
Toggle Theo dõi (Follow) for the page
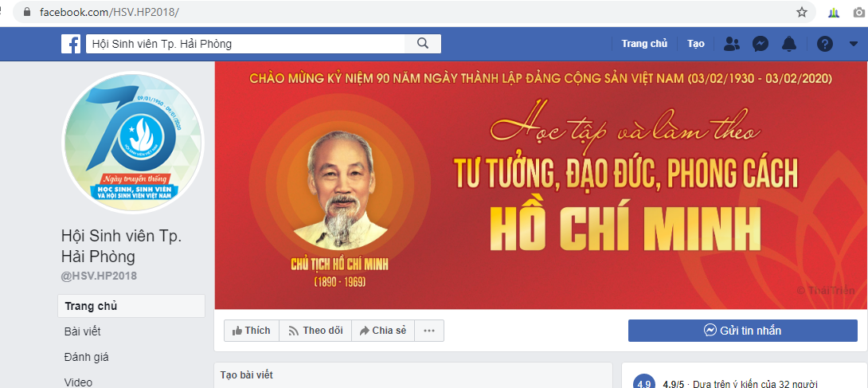[x=315, y=331]
